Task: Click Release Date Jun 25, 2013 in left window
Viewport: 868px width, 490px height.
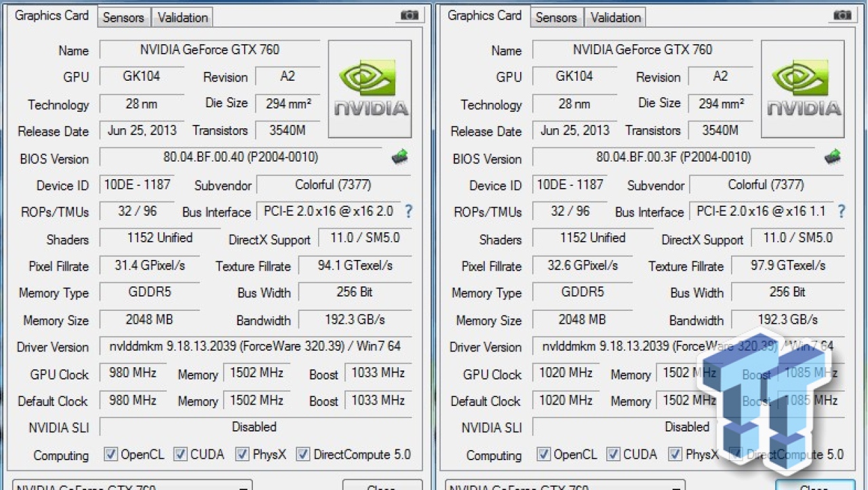Action: (142, 130)
